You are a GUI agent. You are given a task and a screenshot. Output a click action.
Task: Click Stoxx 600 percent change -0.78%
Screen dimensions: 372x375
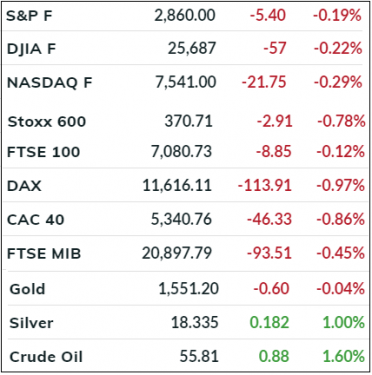(x=341, y=121)
